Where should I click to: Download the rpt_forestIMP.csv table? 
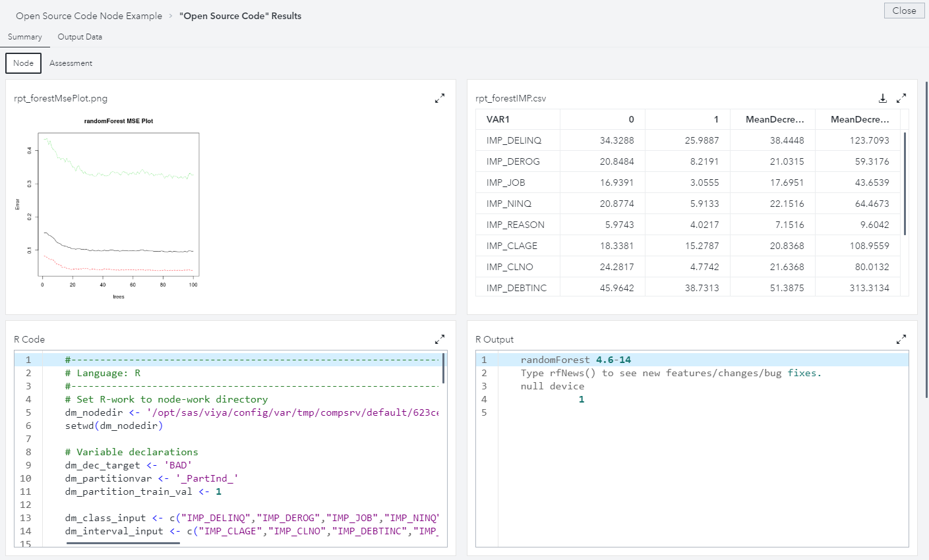[883, 98]
